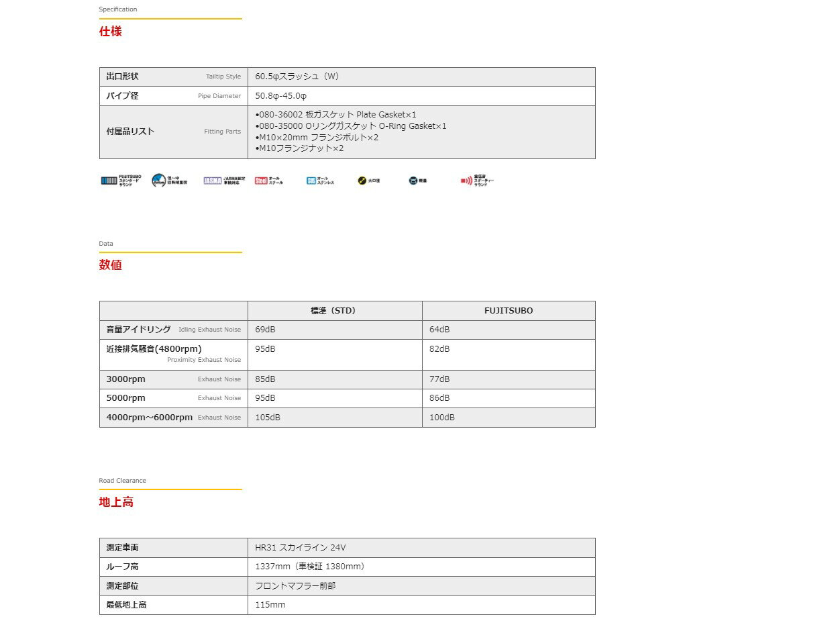Click the M10×20mm フランジボルト×2 line
Viewport: 840px width, 621px height.
pyautogui.click(x=317, y=138)
